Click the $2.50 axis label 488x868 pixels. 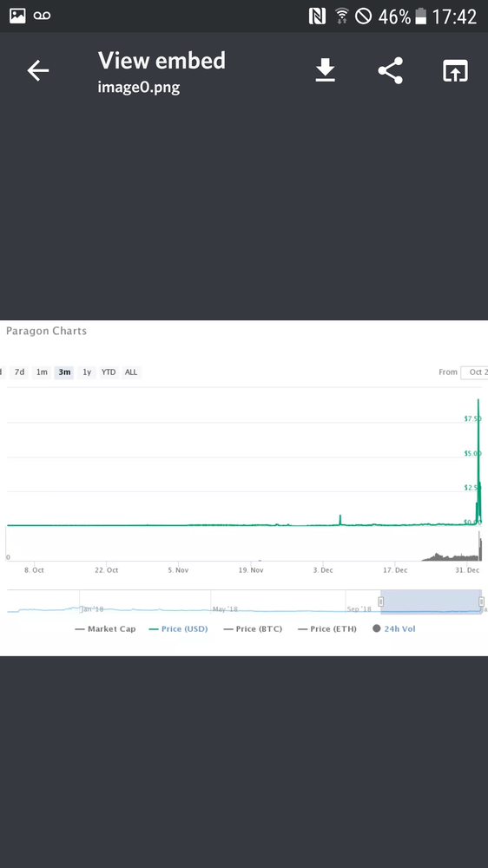coord(472,488)
